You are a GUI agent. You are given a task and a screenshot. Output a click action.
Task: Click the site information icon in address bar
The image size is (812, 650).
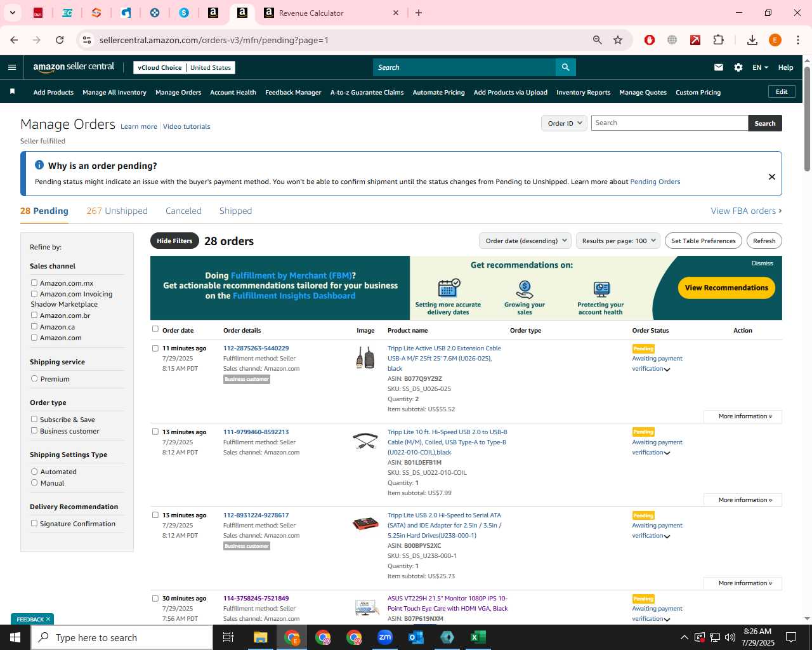(x=87, y=40)
